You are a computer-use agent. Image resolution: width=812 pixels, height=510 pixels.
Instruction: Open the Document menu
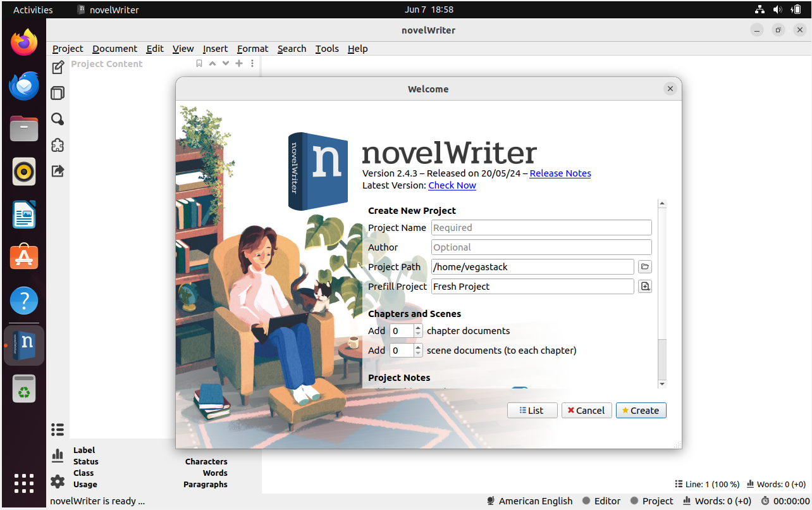pyautogui.click(x=114, y=49)
